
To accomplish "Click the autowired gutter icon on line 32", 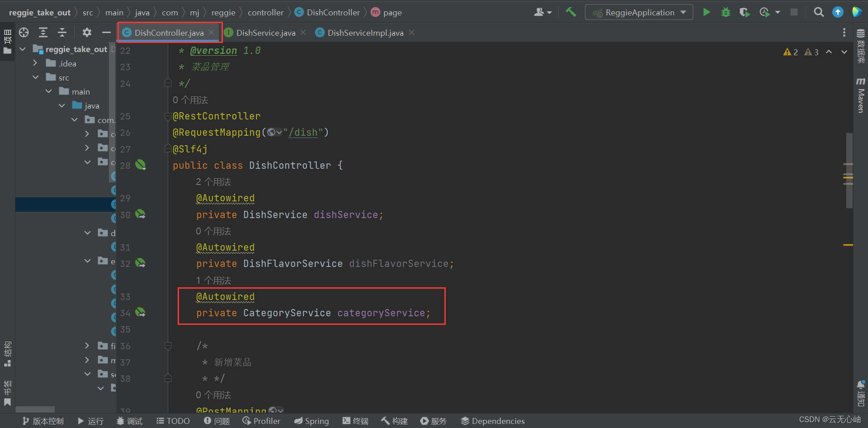I will (x=141, y=263).
